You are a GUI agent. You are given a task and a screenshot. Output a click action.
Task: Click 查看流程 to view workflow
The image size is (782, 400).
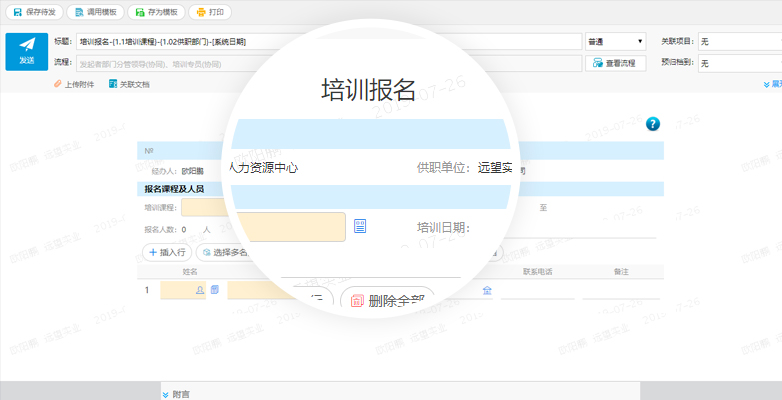point(614,63)
